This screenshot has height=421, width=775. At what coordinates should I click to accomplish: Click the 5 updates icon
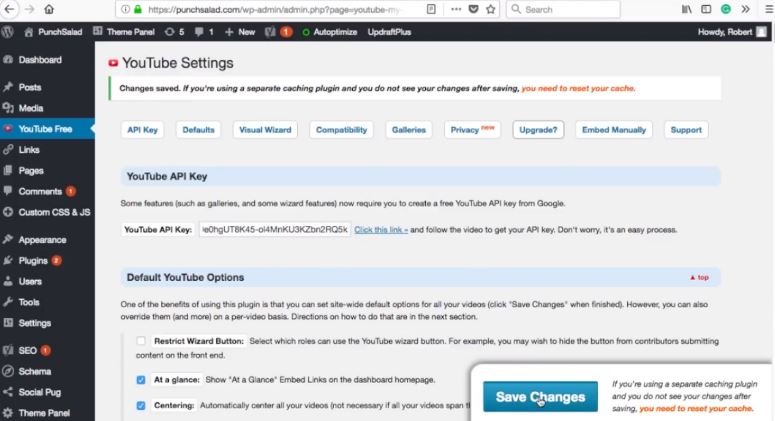click(x=174, y=32)
